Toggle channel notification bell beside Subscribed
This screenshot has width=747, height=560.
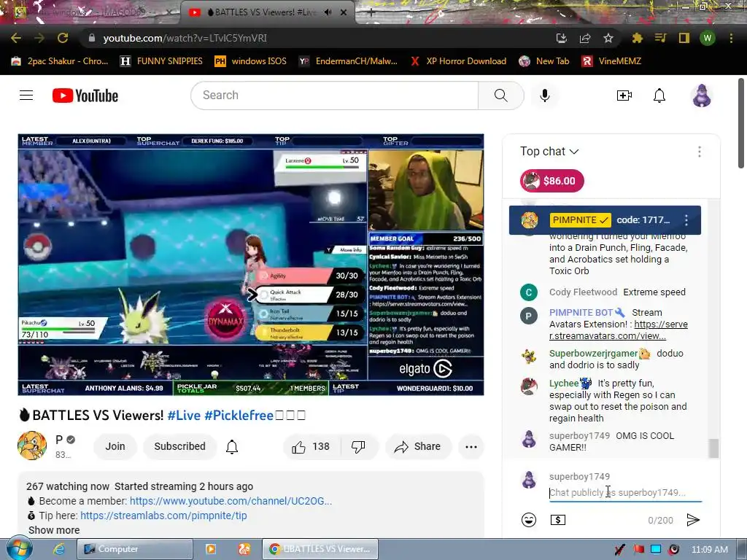tap(232, 447)
